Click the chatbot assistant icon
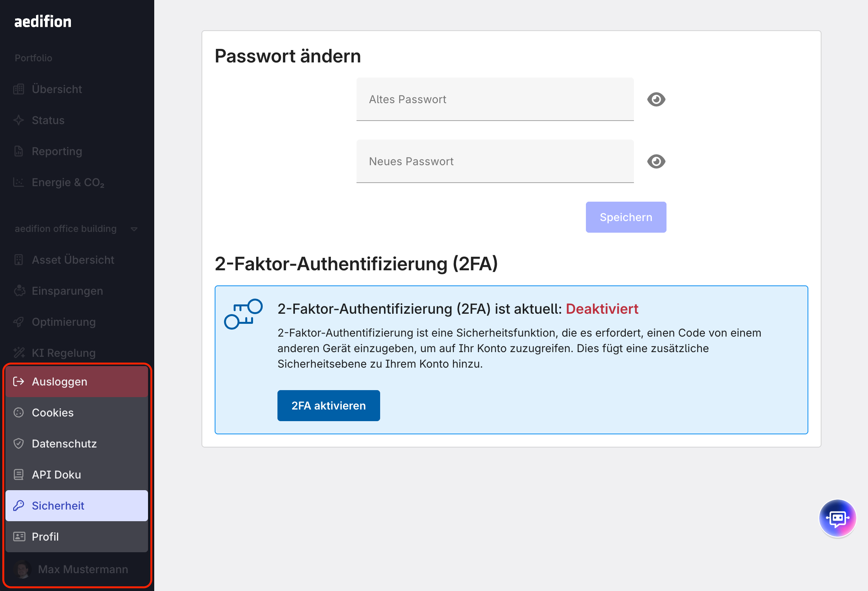This screenshot has width=868, height=591. (837, 518)
